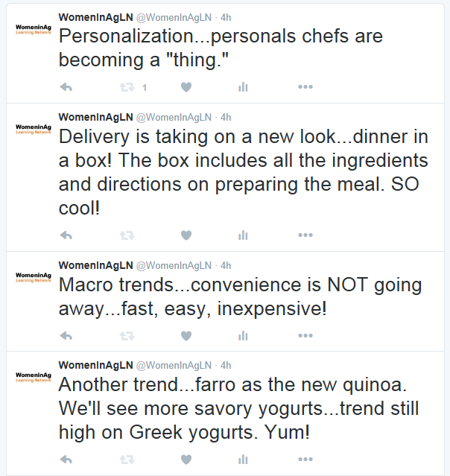Reply to the personal chefs tweet
The image size is (450, 476).
[66, 87]
